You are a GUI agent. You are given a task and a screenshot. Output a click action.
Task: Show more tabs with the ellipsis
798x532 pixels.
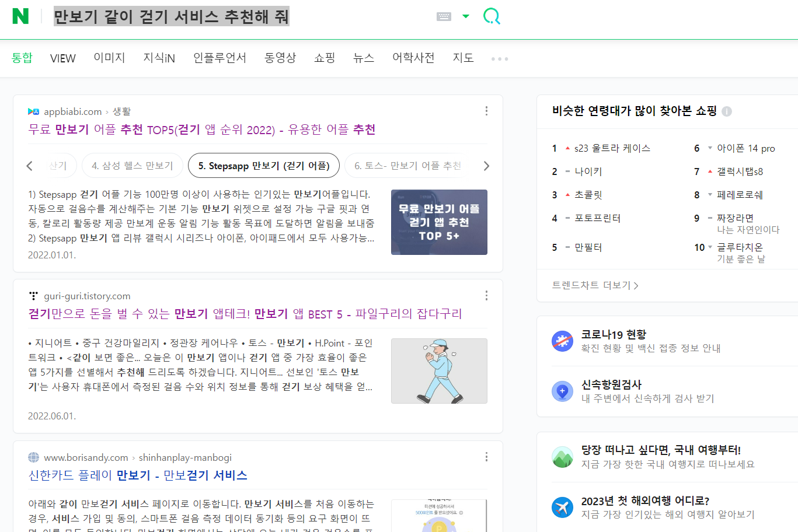[500, 59]
